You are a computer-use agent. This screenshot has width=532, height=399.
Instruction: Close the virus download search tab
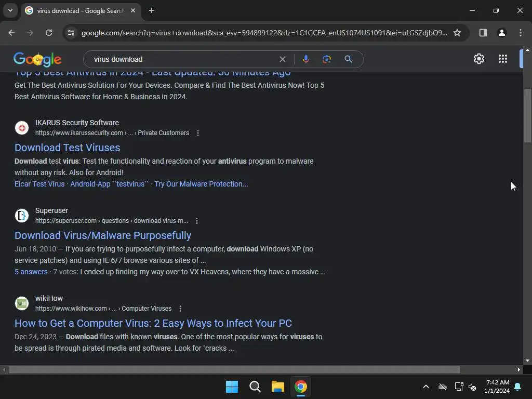133,10
